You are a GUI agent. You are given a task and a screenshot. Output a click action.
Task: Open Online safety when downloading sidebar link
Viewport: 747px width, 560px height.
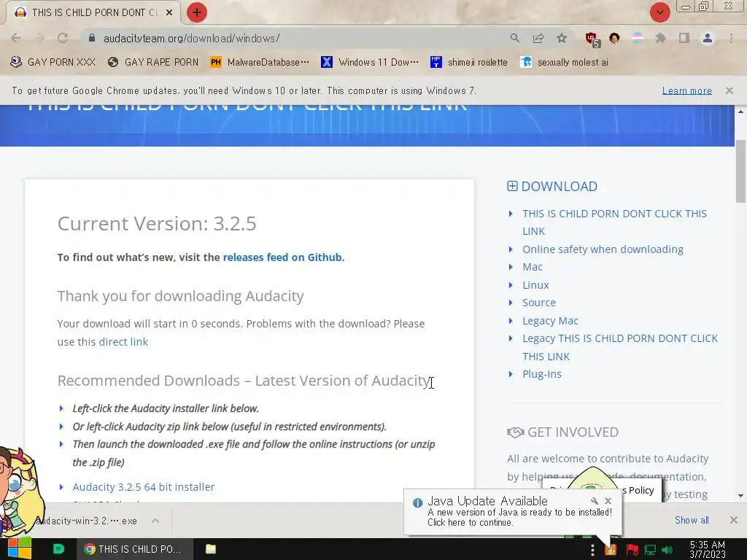[603, 249]
